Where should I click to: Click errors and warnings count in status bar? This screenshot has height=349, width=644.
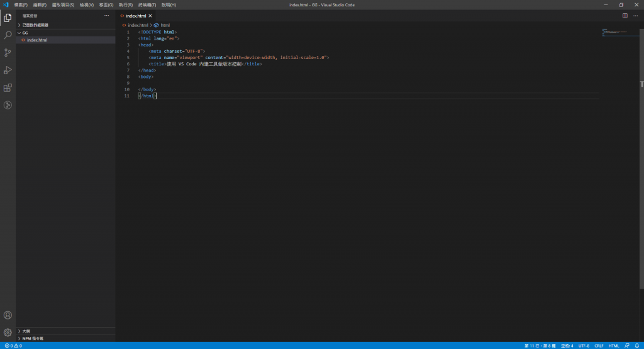pyautogui.click(x=13, y=346)
